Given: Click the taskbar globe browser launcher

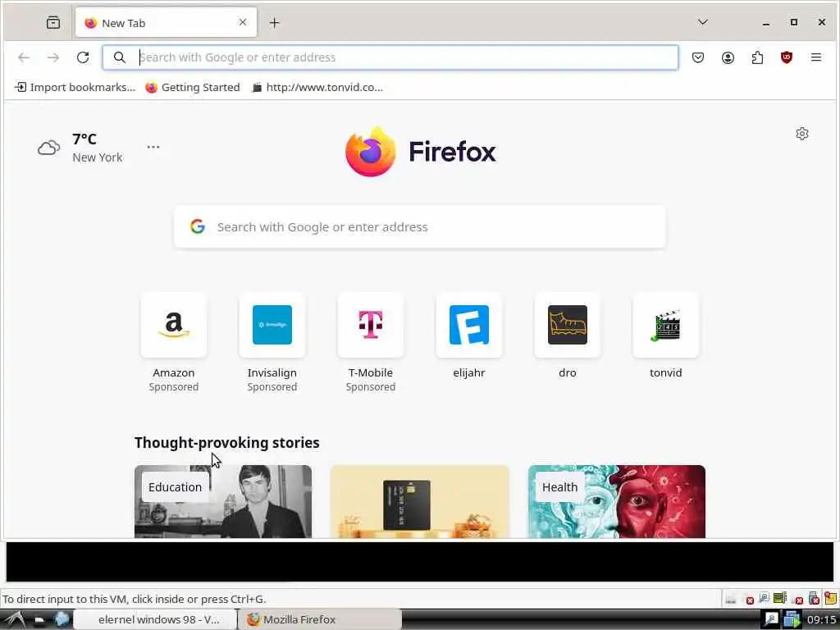Looking at the screenshot, I should [62, 619].
